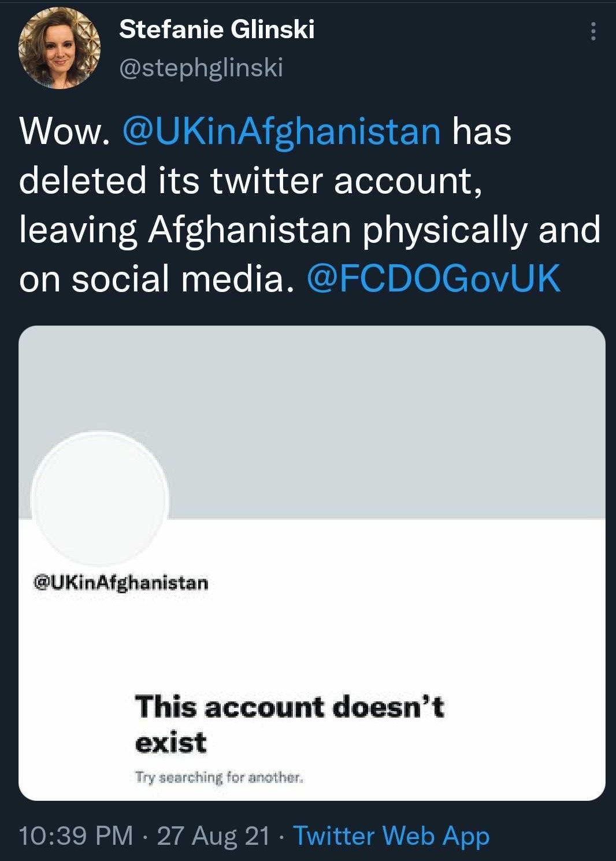
Task: Click the "This account doesn't" heading line
Action: point(290,707)
